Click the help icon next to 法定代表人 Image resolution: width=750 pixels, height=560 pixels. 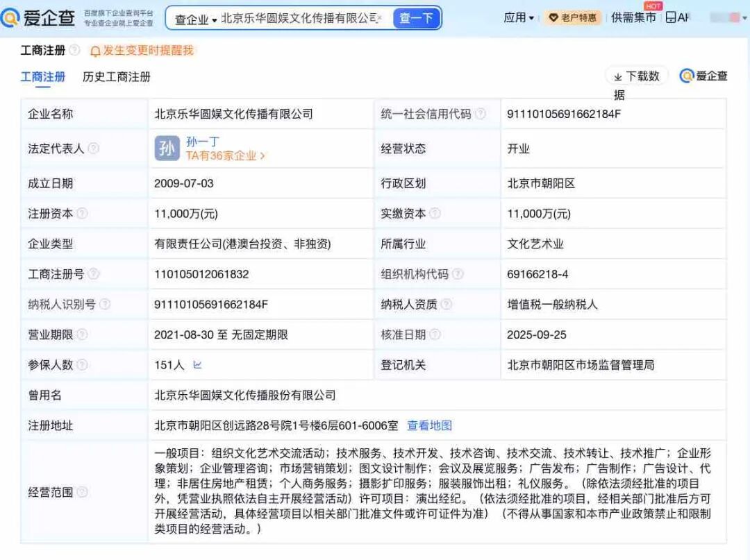pos(94,149)
